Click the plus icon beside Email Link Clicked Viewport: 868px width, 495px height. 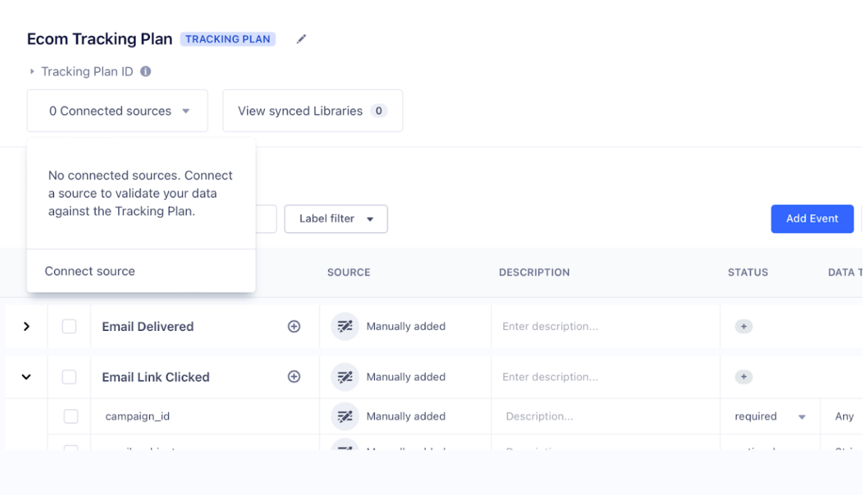pyautogui.click(x=294, y=377)
